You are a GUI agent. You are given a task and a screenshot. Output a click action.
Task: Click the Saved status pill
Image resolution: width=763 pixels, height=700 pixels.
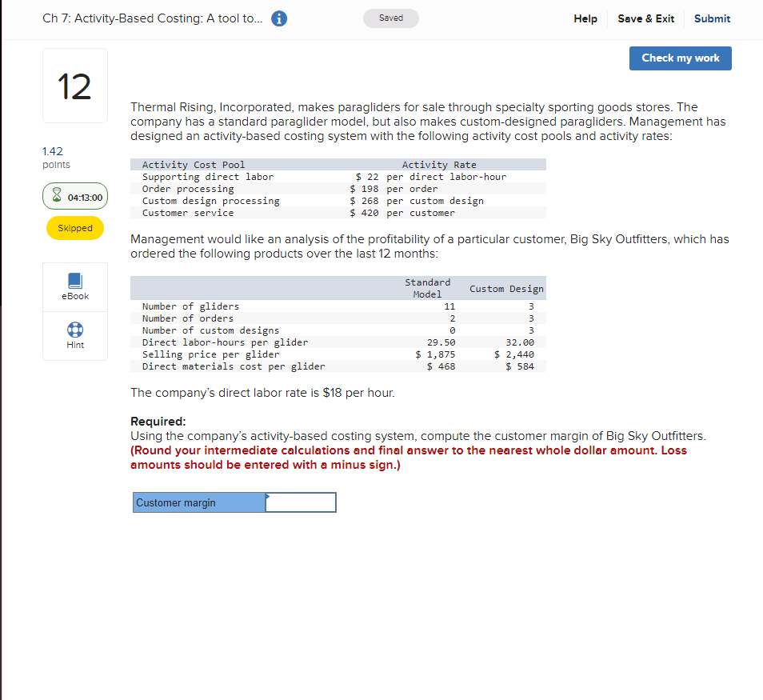click(x=390, y=18)
